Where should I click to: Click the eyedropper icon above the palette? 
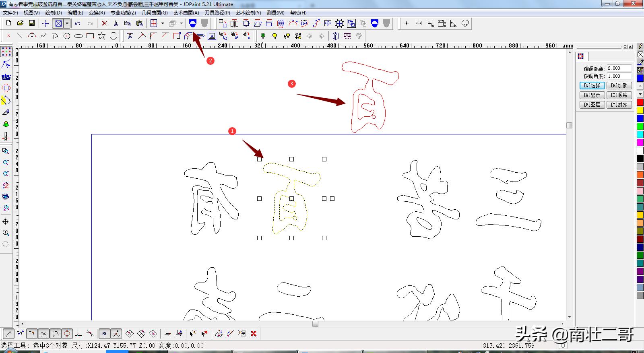tap(640, 62)
